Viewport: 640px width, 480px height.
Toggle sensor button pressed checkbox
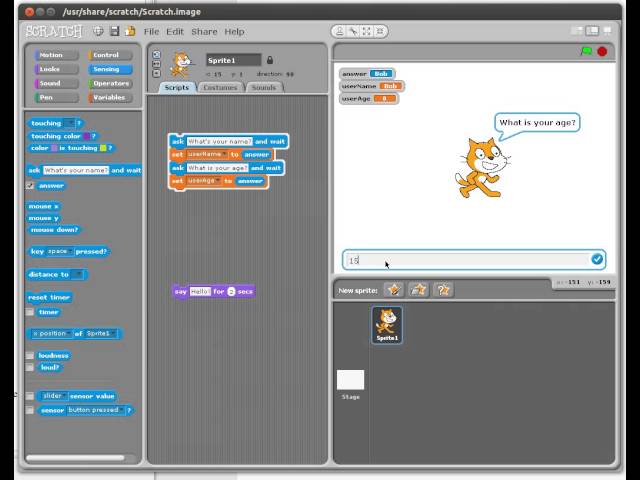[x=30, y=410]
